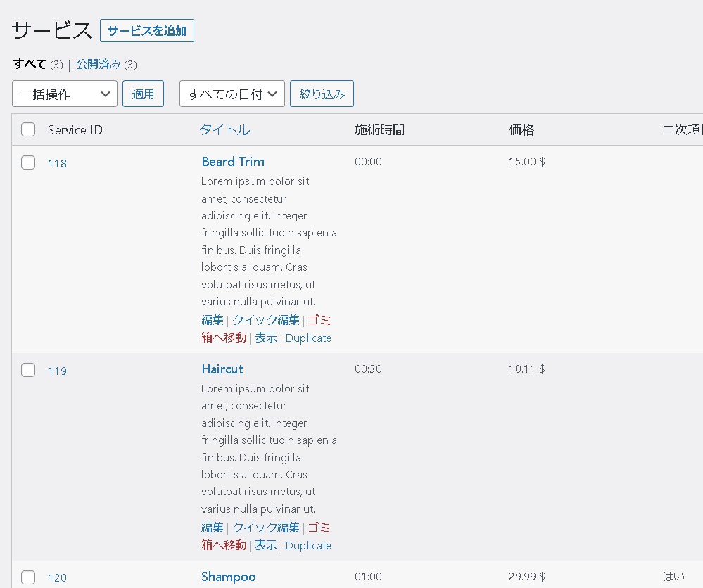Click the サービスを追加 button

pos(147,31)
